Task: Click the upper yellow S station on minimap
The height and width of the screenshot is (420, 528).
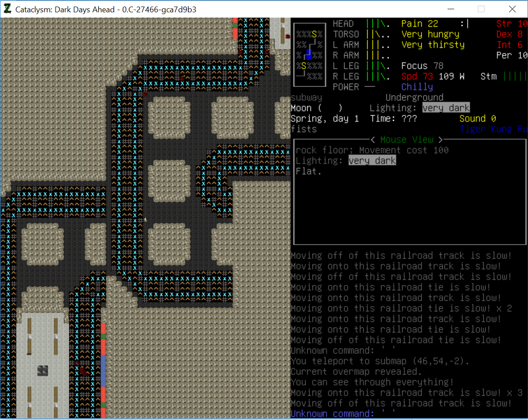Action: tap(314, 34)
